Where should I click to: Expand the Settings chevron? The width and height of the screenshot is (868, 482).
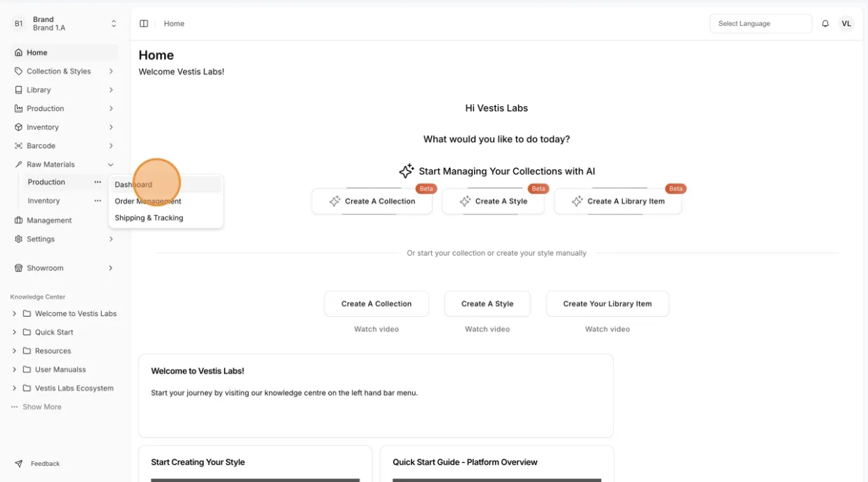coord(111,239)
